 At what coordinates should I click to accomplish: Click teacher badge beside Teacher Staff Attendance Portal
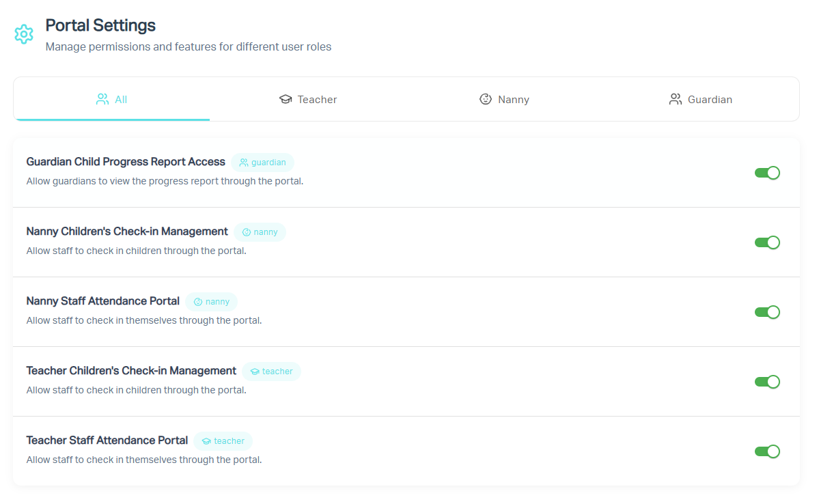pyautogui.click(x=223, y=441)
